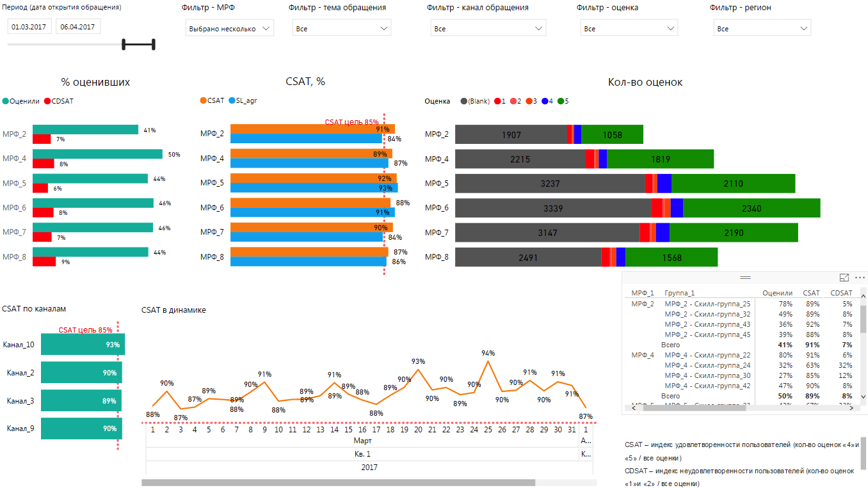The height and width of the screenshot is (488, 868).
Task: Click the (Blank) legend marker
Action: [x=463, y=101]
